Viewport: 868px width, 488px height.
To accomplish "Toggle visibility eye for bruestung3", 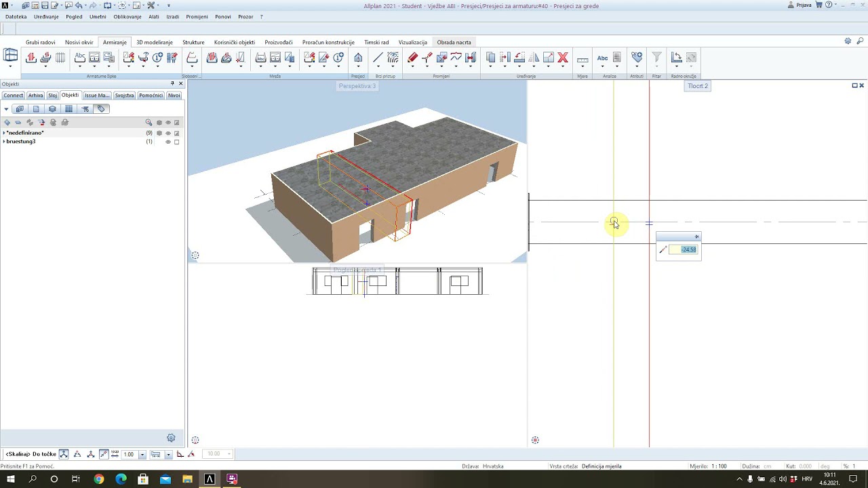I will pyautogui.click(x=168, y=142).
